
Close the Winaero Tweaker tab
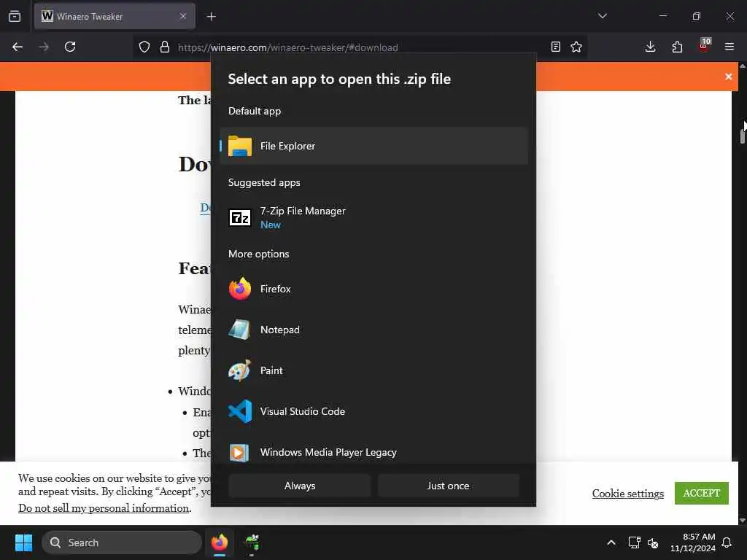point(183,16)
